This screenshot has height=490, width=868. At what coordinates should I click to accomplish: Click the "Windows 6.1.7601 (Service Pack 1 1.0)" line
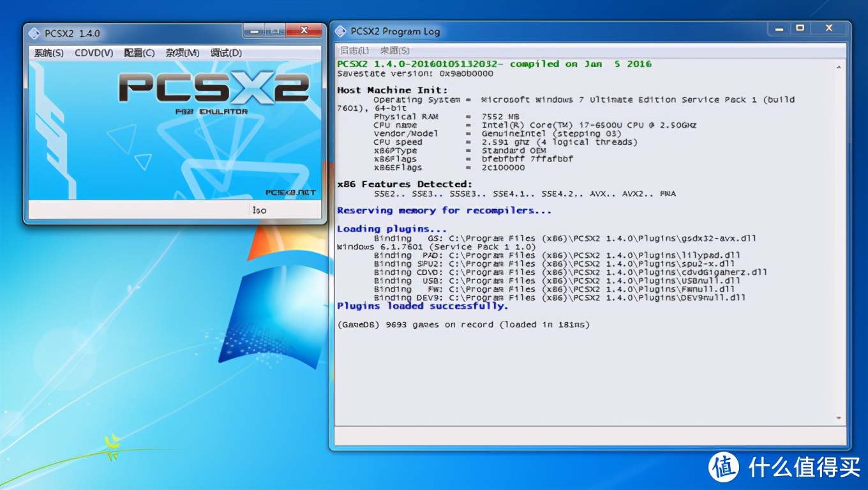pos(437,246)
